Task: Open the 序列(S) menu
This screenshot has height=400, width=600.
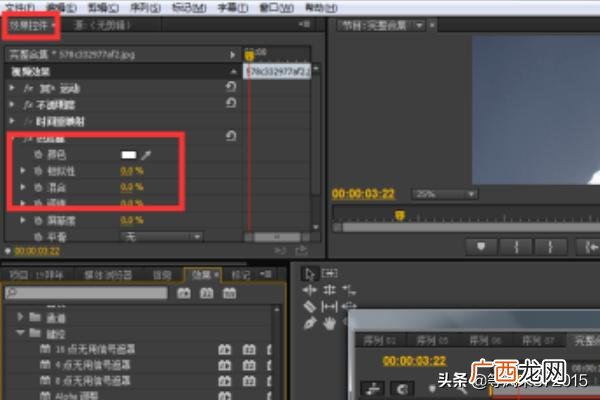Action: [x=145, y=8]
